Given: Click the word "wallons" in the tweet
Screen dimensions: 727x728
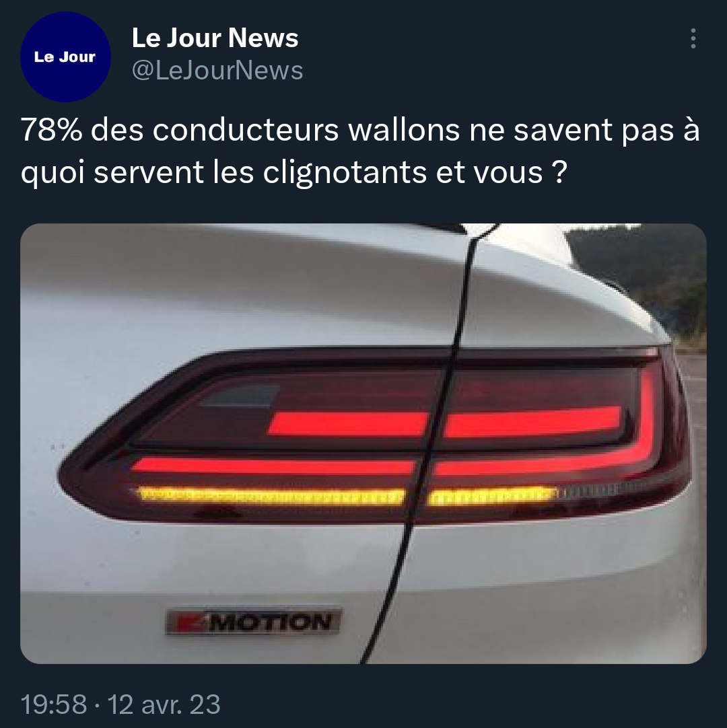Looking at the screenshot, I should pos(403,130).
